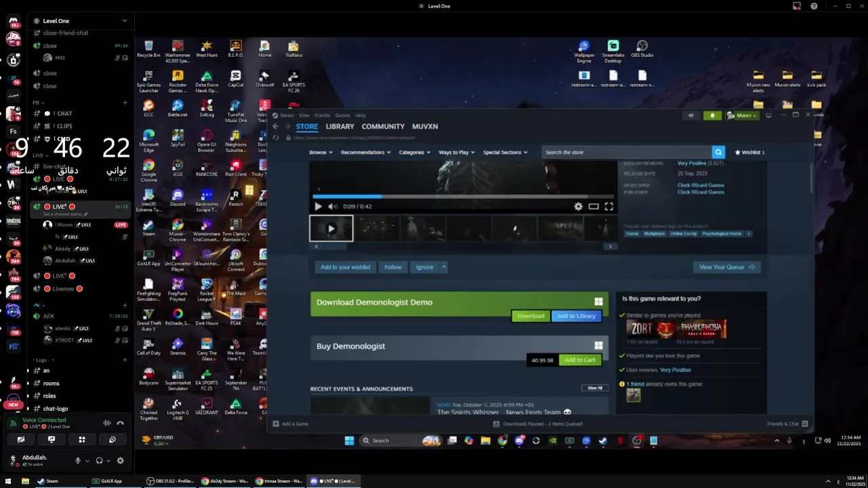
Task: Toggle Discord camera on
Action: point(21,439)
